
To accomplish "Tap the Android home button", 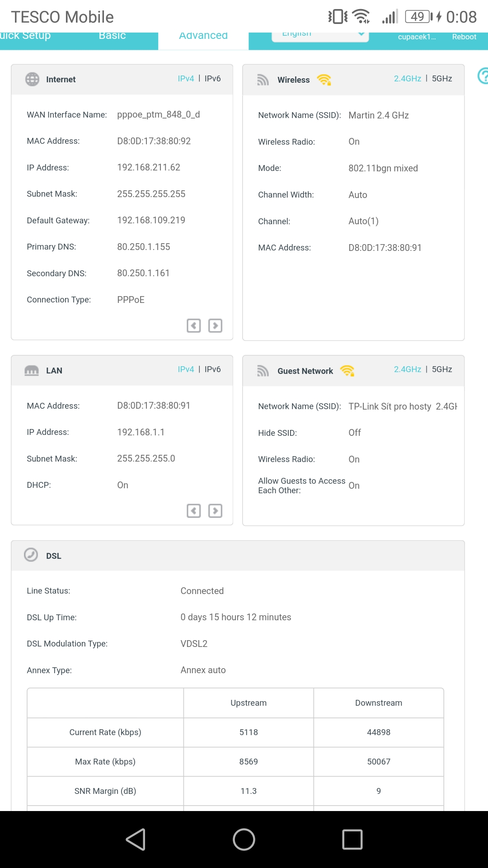I will pyautogui.click(x=244, y=840).
